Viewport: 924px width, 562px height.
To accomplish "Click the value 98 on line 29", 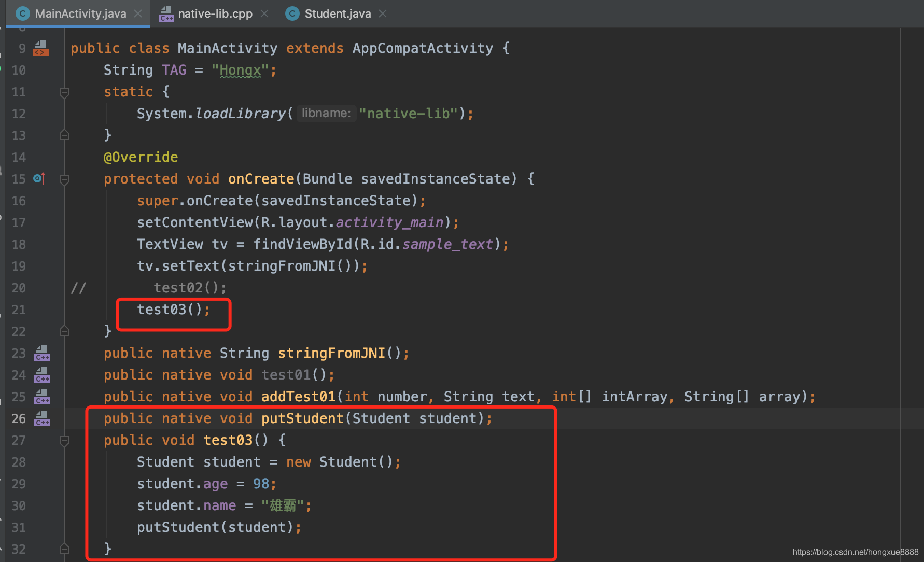I will (261, 484).
